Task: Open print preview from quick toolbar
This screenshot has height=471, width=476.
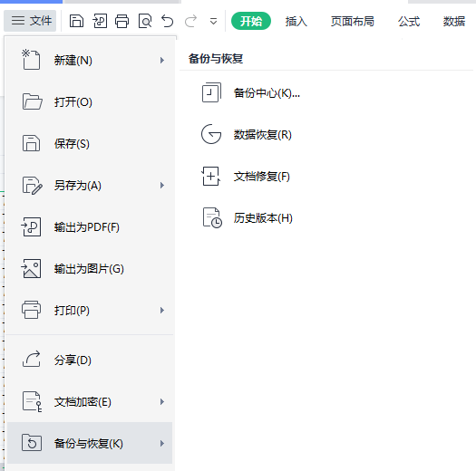Action: pyautogui.click(x=145, y=21)
